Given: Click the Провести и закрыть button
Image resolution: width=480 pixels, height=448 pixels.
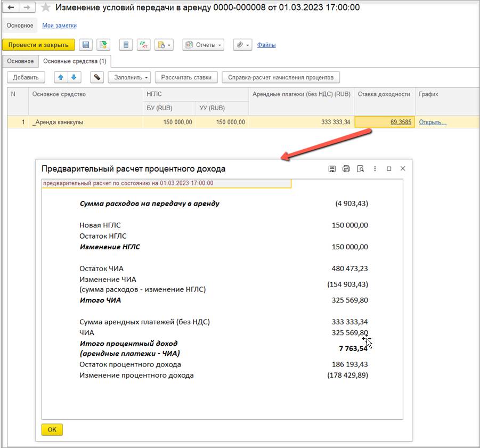Looking at the screenshot, I should [38, 45].
